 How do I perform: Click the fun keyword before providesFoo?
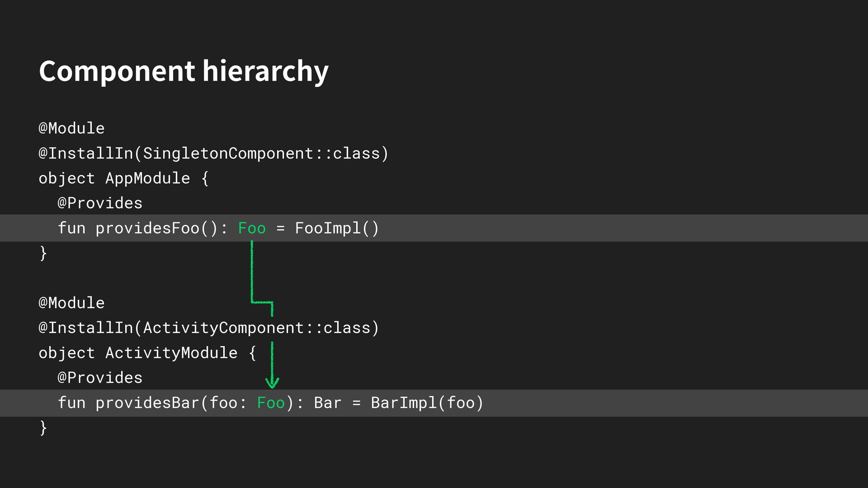tap(71, 228)
